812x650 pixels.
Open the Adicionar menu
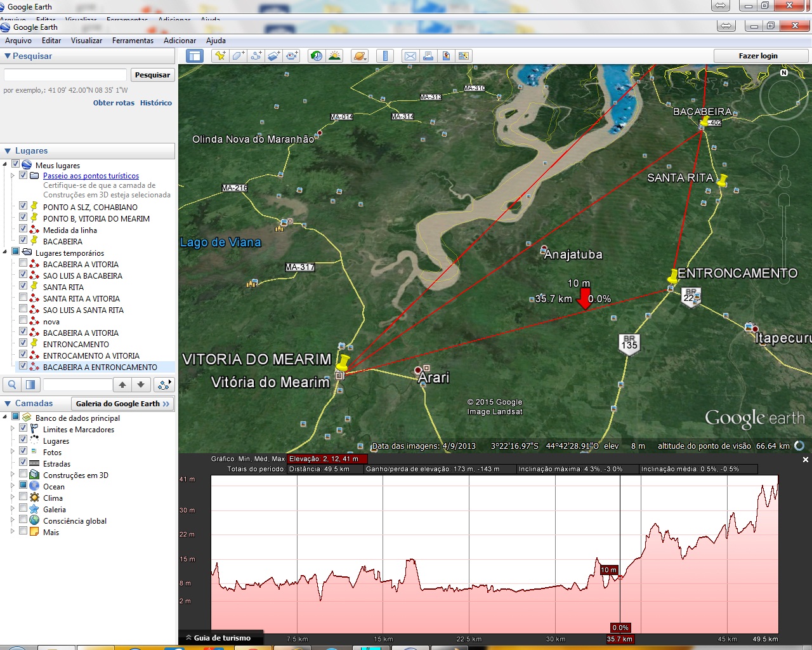180,41
